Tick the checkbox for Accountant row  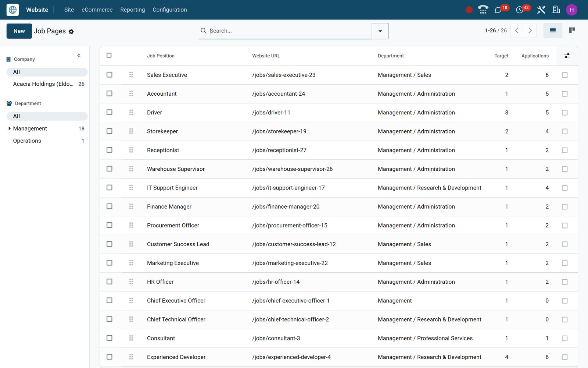(x=110, y=93)
